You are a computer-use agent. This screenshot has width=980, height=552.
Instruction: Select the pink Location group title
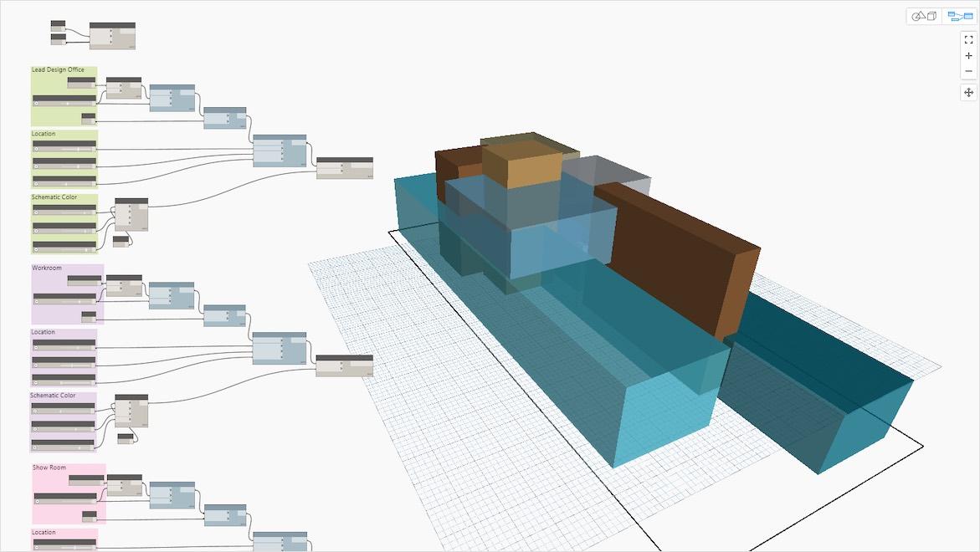[x=44, y=532]
